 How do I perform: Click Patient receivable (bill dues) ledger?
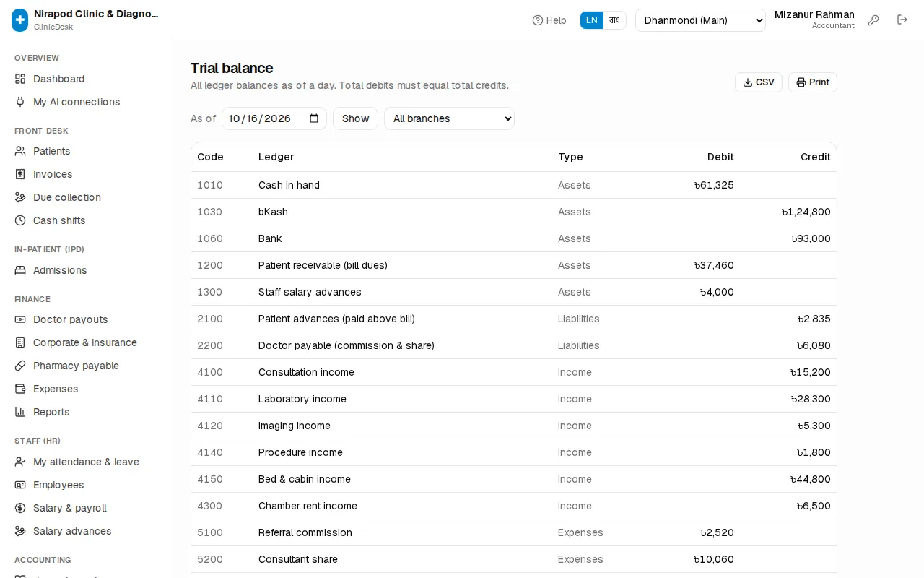[x=323, y=265]
